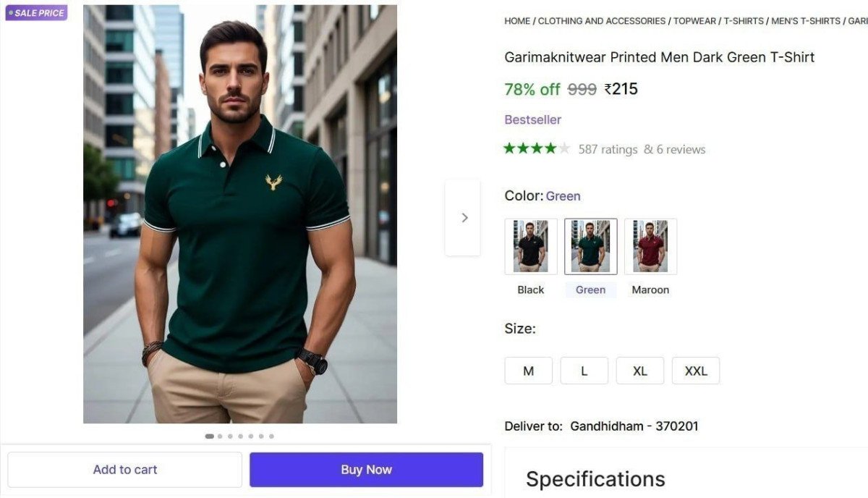The width and height of the screenshot is (868, 498).
Task: Select the Maroon color thumbnail
Action: pos(650,247)
